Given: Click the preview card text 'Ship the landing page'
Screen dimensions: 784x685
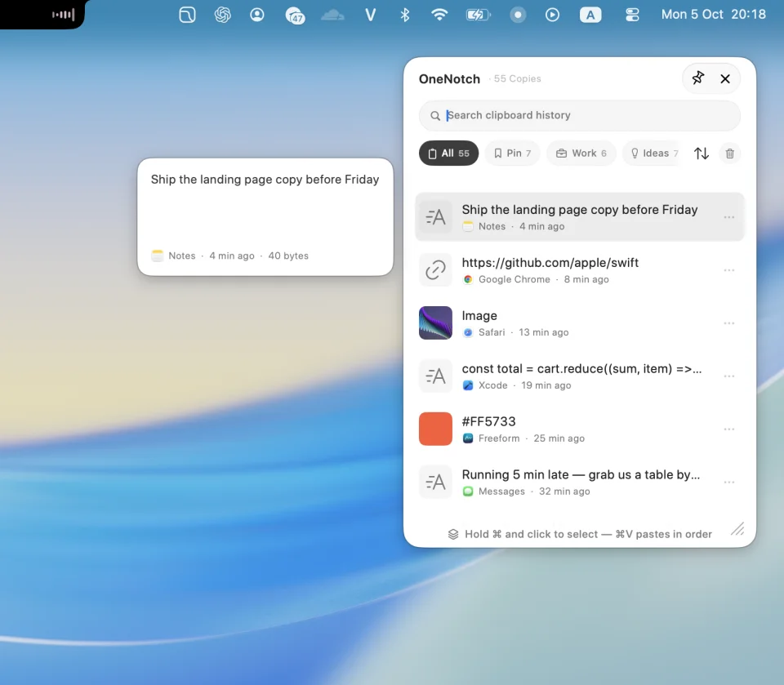Looking at the screenshot, I should (x=265, y=180).
